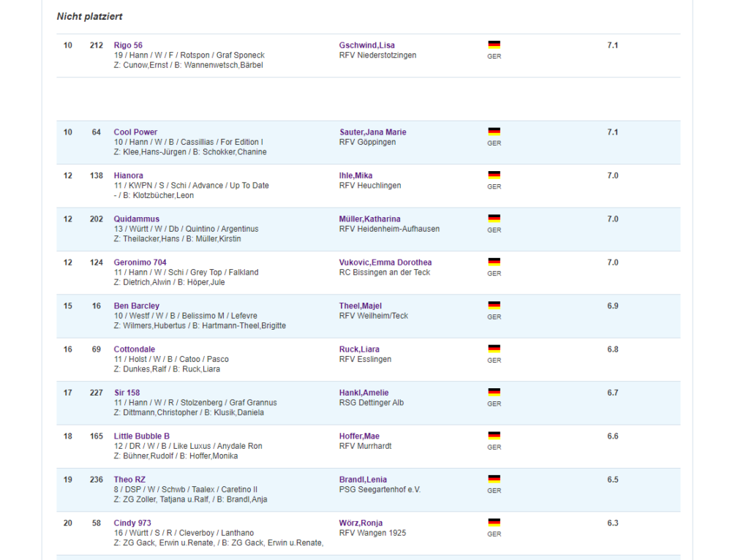Open rider link Theel,Majel
This screenshot has height=560, width=749.
[x=360, y=306]
